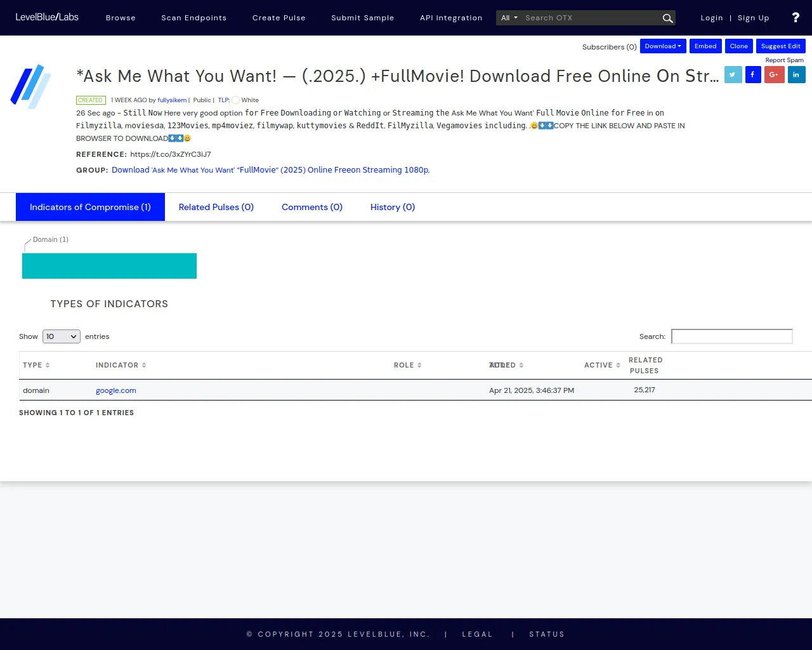The image size is (812, 650).
Task: Sort table by Type column arrows
Action: pyautogui.click(x=48, y=365)
